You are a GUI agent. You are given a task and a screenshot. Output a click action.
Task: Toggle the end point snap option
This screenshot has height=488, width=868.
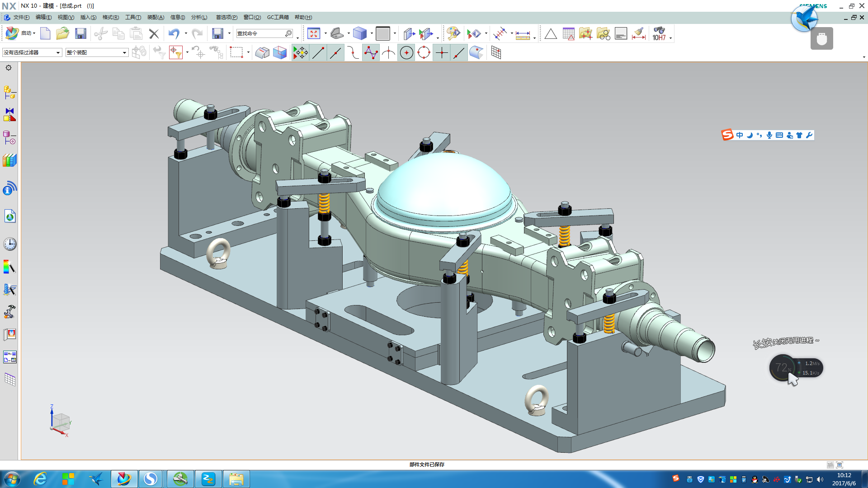[318, 53]
